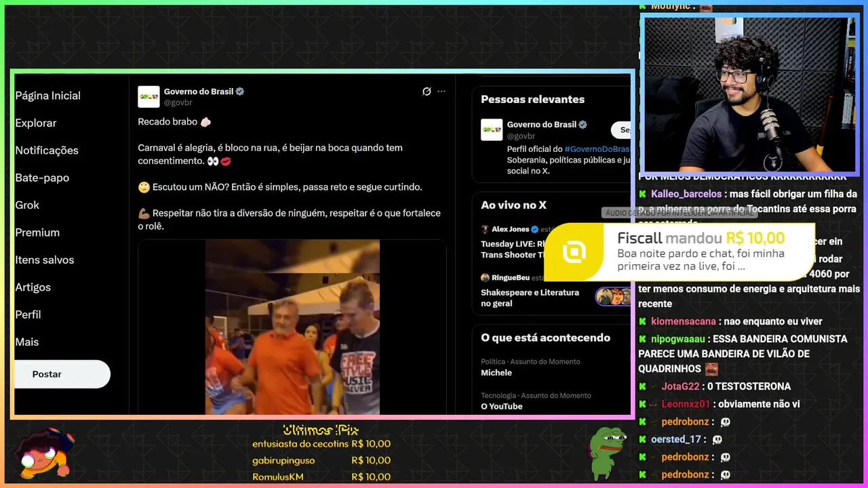Image resolution: width=868 pixels, height=488 pixels.
Task: Open Premium menu item
Action: [x=37, y=232]
